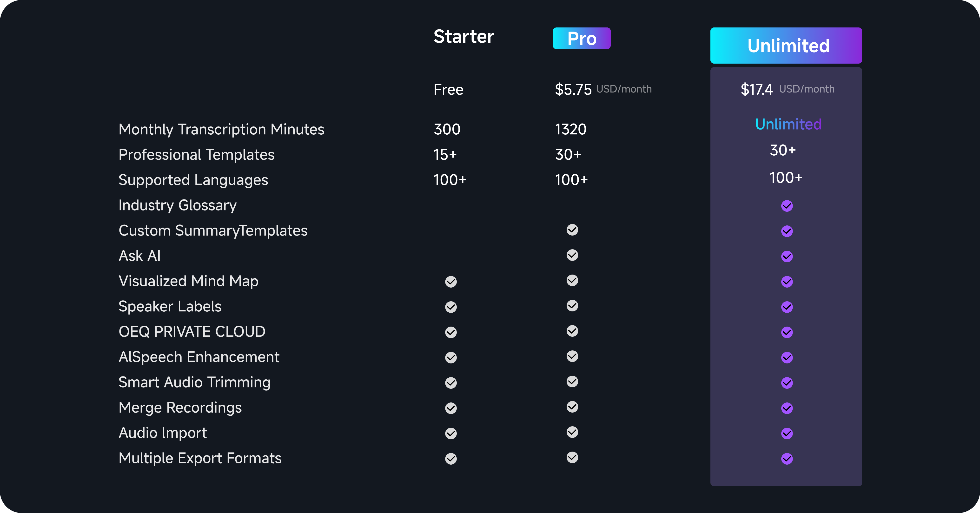Click the Unlimited plan $17.4 price
The width and height of the screenshot is (980, 513).
[x=756, y=89]
